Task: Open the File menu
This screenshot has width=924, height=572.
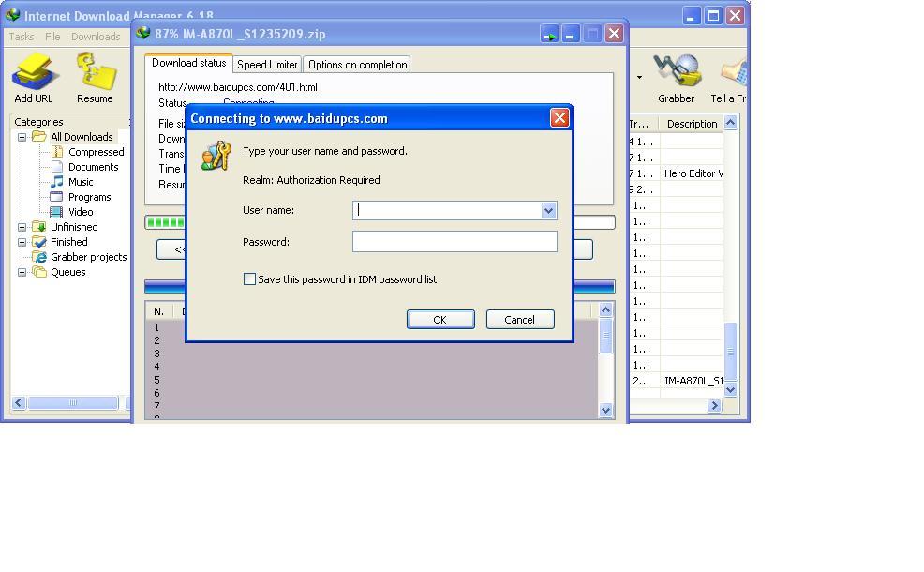Action: click(x=52, y=37)
